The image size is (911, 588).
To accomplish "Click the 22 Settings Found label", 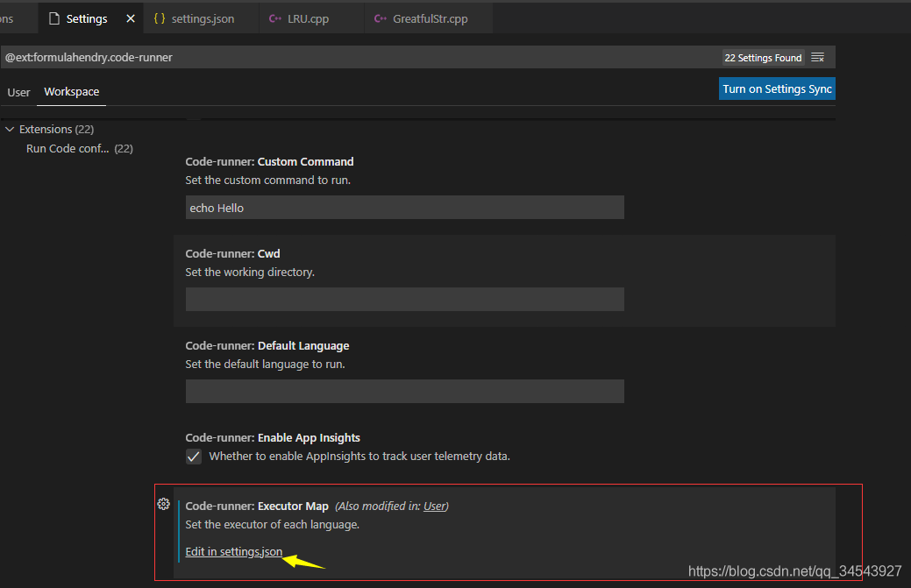I will click(x=763, y=58).
